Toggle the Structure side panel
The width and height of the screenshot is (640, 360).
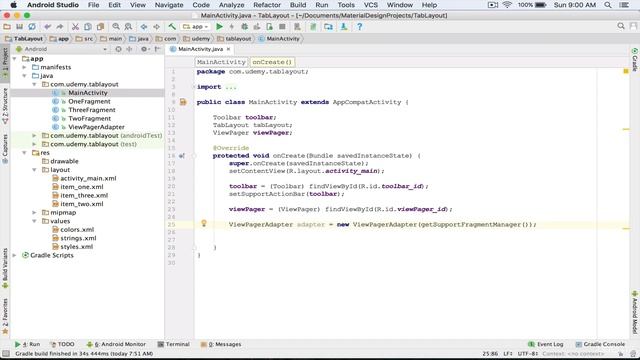click(5, 106)
